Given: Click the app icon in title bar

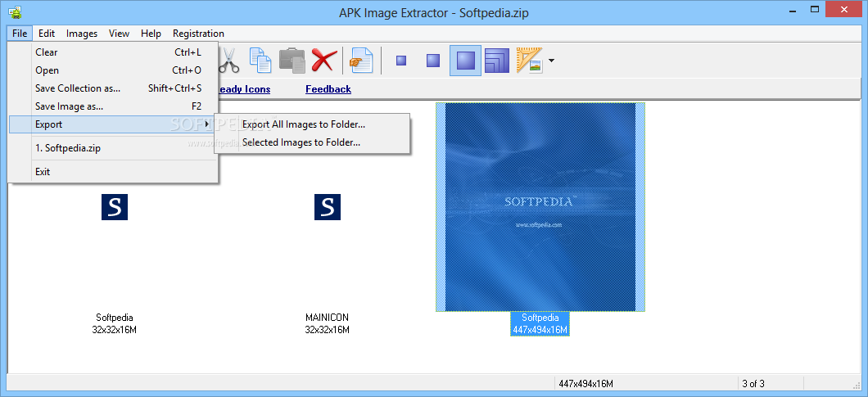Looking at the screenshot, I should point(15,11).
